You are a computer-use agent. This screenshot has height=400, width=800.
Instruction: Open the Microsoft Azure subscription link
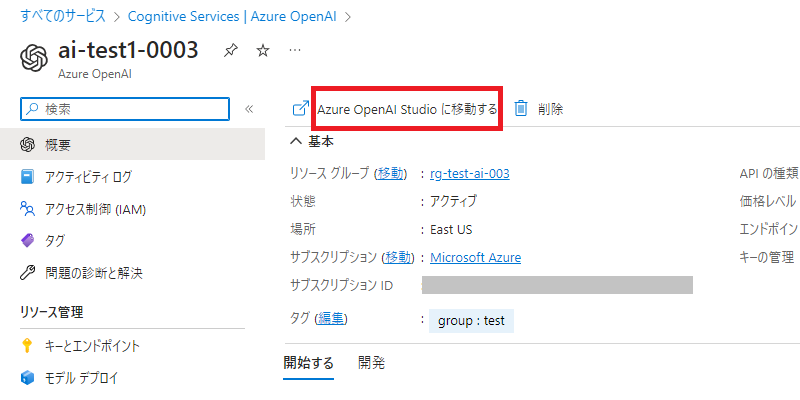476,257
